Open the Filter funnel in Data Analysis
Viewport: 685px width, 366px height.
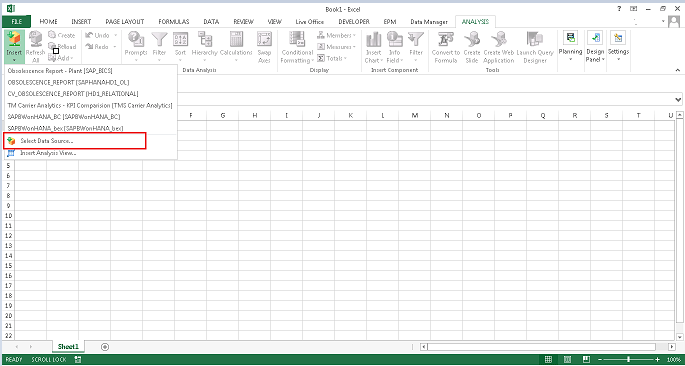(x=159, y=39)
